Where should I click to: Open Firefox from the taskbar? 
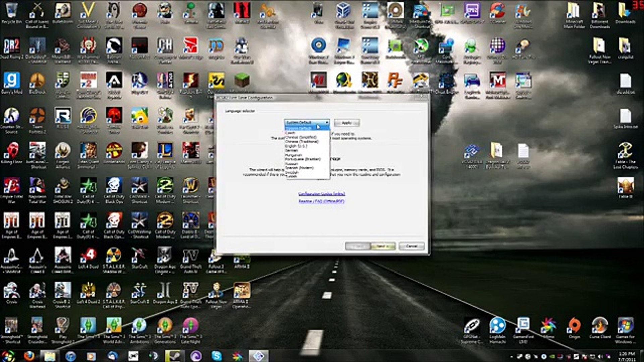(x=30, y=356)
